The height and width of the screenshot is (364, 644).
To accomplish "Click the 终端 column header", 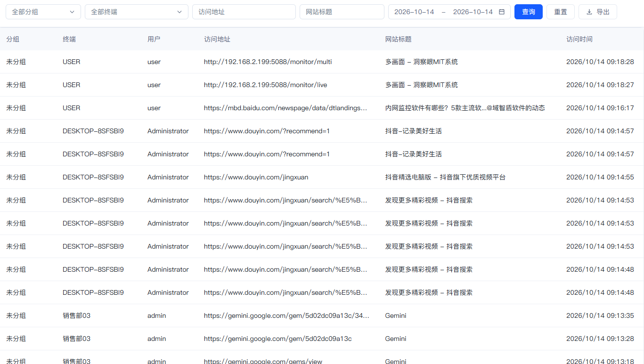I will click(x=69, y=39).
